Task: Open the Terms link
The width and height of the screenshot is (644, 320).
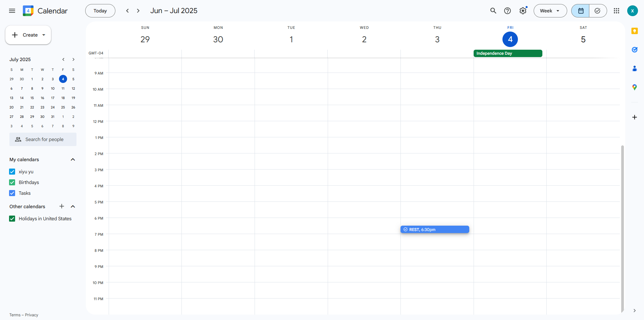Action: click(15, 315)
